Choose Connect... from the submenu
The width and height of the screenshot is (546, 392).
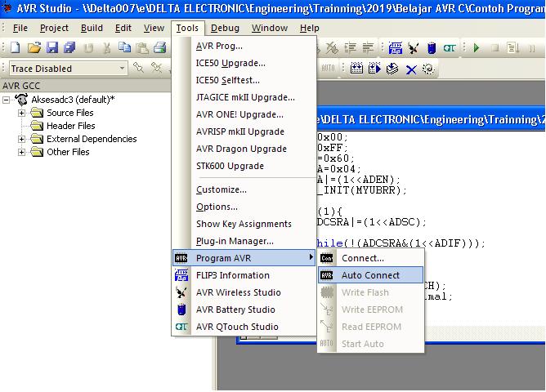tap(362, 258)
